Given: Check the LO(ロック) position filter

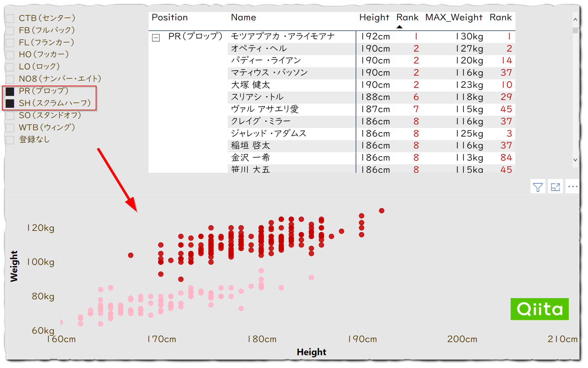Looking at the screenshot, I should coord(10,67).
